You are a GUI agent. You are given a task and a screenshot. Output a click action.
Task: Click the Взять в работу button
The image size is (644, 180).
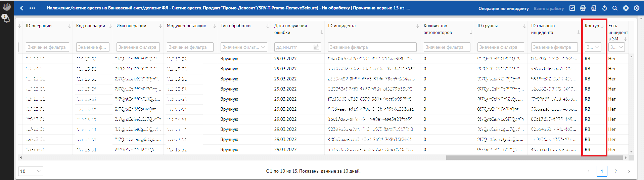[x=549, y=8]
